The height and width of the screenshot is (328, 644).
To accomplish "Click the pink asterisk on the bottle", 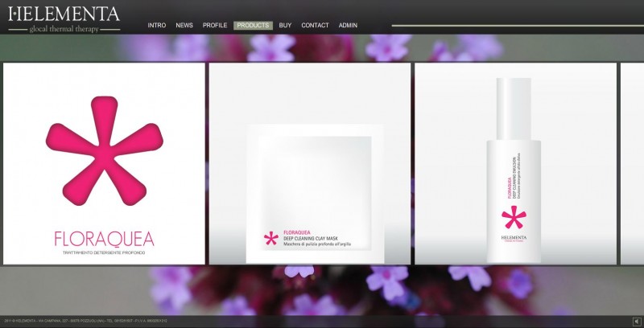I will point(514,217).
